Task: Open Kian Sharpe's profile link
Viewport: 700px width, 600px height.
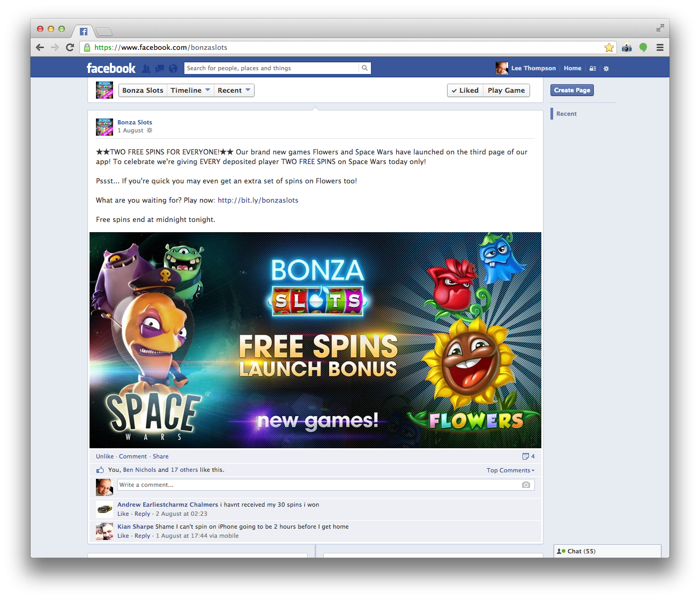Action: (x=135, y=527)
